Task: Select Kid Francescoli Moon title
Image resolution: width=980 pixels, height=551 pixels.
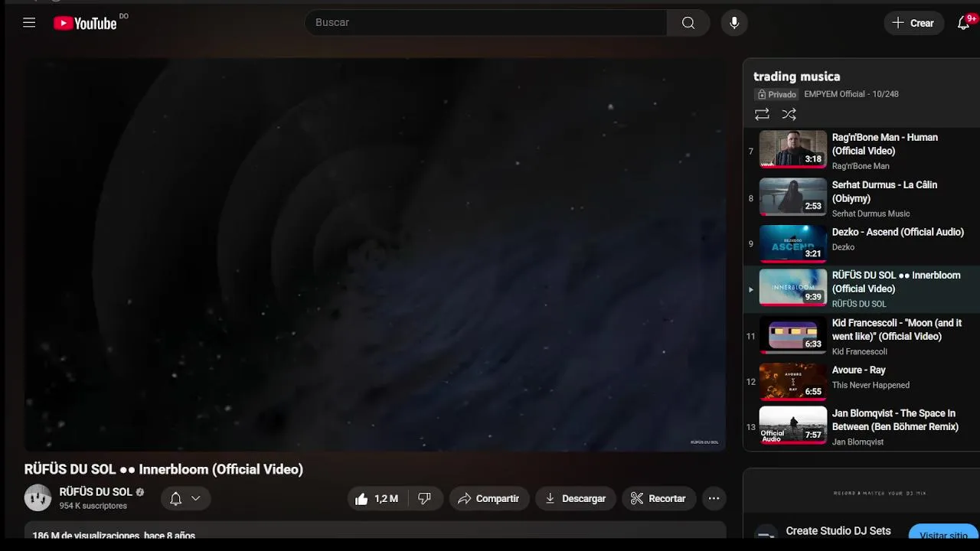Action: point(897,329)
